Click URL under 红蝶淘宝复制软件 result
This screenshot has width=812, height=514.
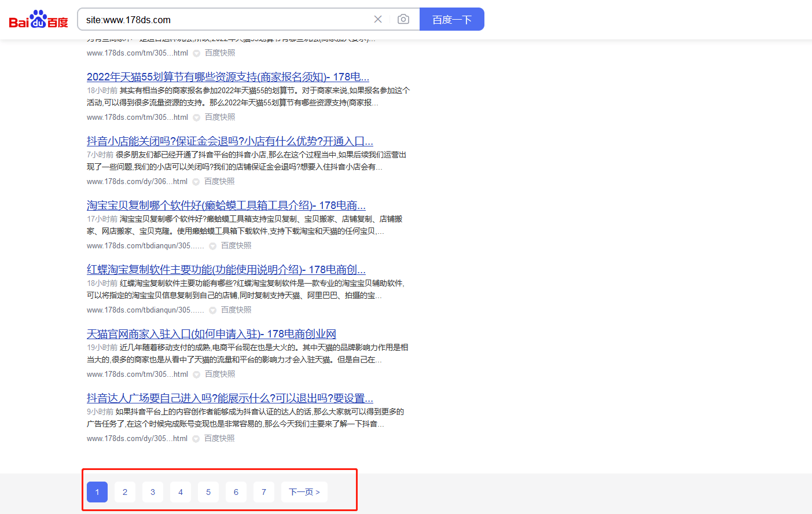[x=145, y=310]
